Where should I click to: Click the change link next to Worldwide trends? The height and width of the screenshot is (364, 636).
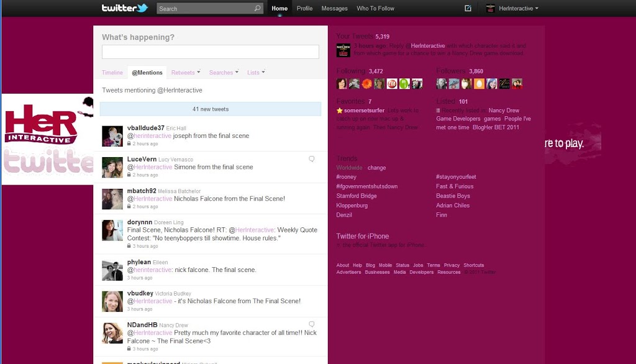pyautogui.click(x=377, y=168)
